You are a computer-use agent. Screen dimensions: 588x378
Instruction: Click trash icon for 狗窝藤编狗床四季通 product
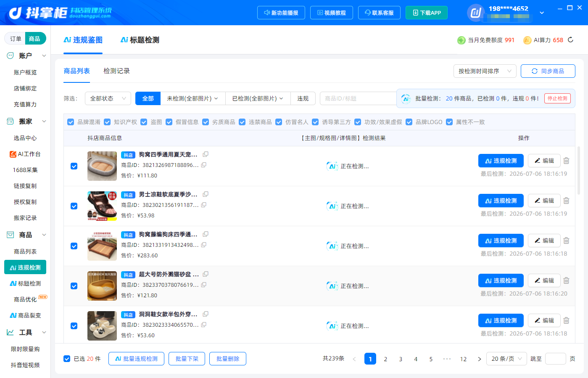pos(566,241)
